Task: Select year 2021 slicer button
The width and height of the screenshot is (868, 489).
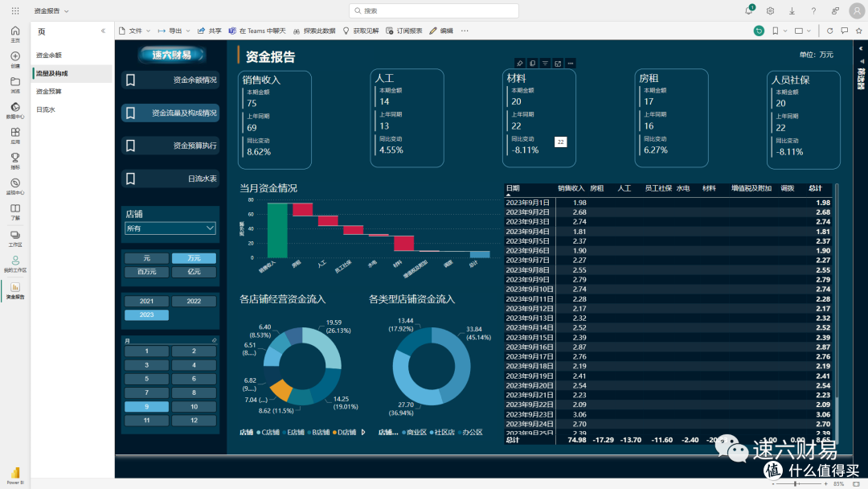Action: pyautogui.click(x=147, y=302)
